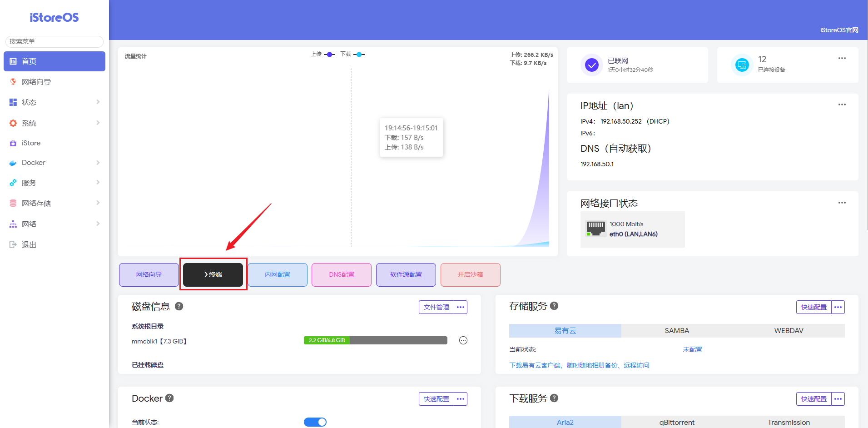Toggle the 下载 download legend marker
Viewport: 868px width, 428px height.
click(359, 55)
